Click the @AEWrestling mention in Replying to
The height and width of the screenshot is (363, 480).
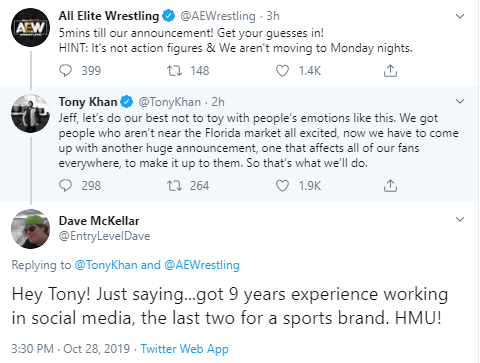pyautogui.click(x=202, y=265)
